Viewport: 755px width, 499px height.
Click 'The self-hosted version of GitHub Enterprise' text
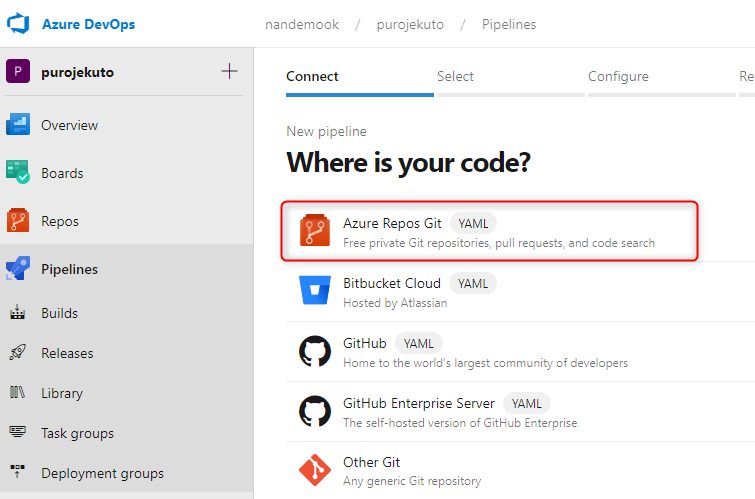coord(460,422)
